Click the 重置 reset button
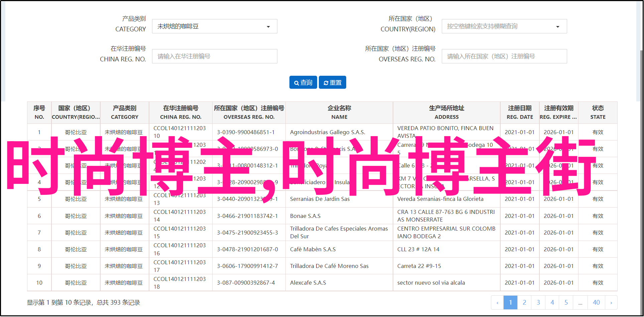Viewport: 644px width, 317px height. 333,82
